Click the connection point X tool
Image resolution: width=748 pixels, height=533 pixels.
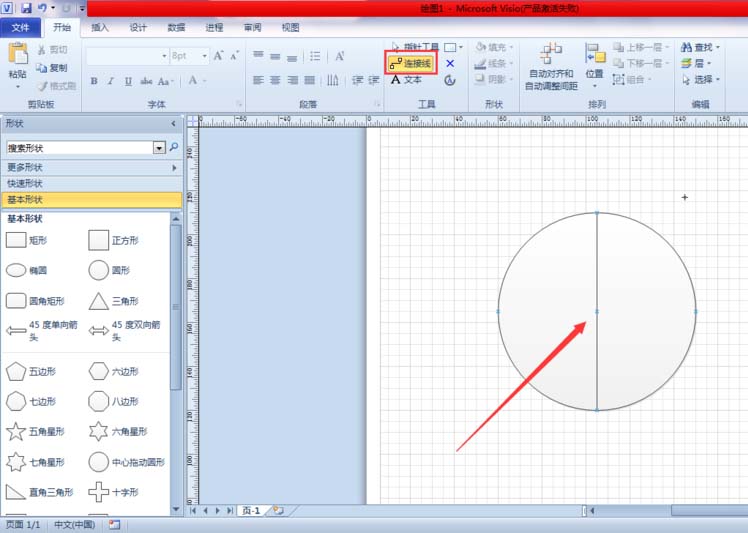[450, 63]
